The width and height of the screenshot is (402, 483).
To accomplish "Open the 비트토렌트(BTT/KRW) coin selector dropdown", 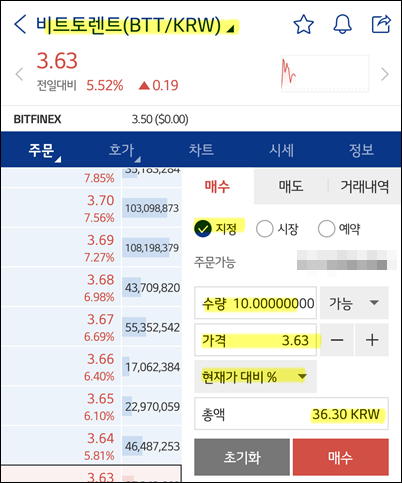I will coord(137,25).
